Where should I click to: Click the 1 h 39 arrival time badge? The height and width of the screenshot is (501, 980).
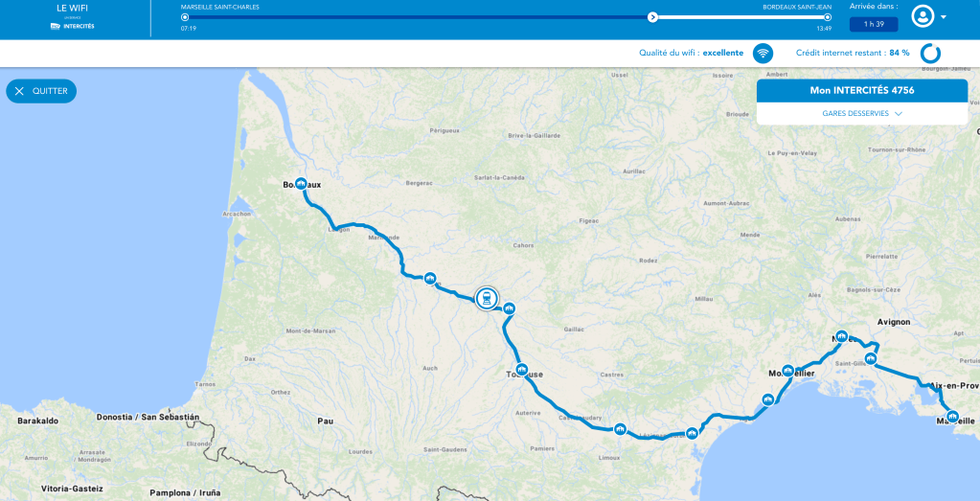click(873, 24)
